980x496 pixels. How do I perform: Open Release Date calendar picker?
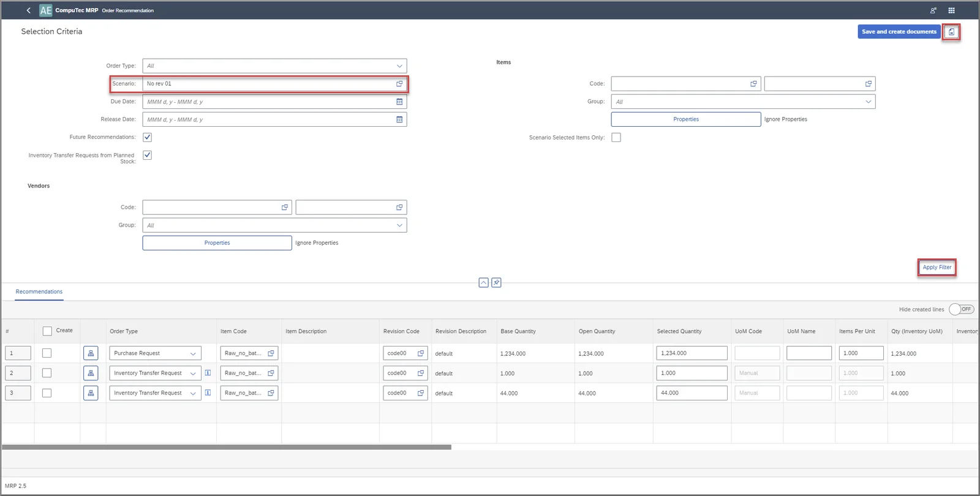pyautogui.click(x=399, y=119)
